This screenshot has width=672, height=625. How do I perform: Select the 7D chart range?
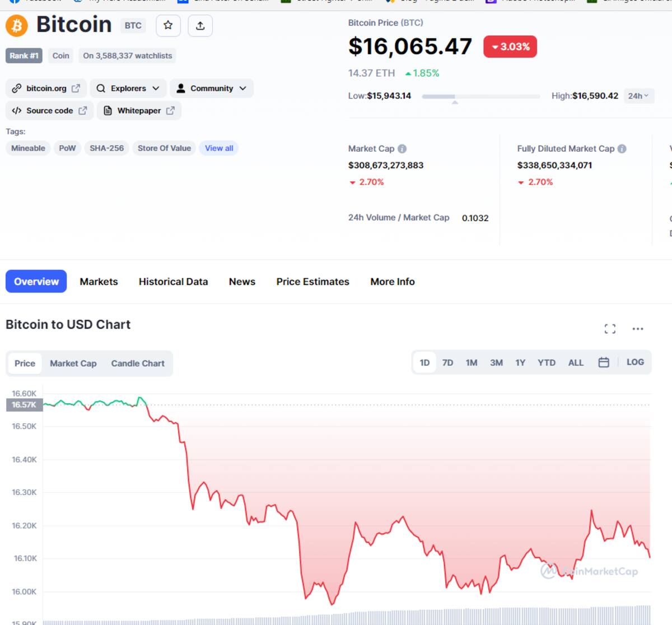click(x=447, y=363)
